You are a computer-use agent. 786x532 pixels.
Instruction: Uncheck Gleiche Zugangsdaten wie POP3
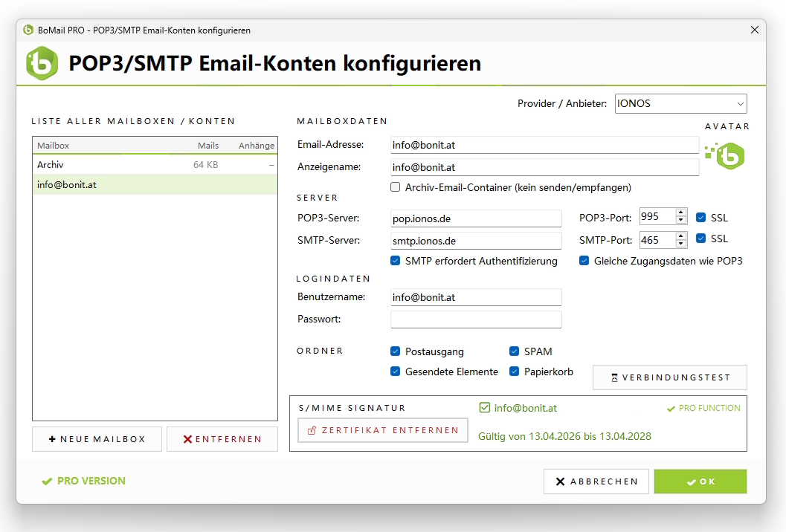(584, 261)
